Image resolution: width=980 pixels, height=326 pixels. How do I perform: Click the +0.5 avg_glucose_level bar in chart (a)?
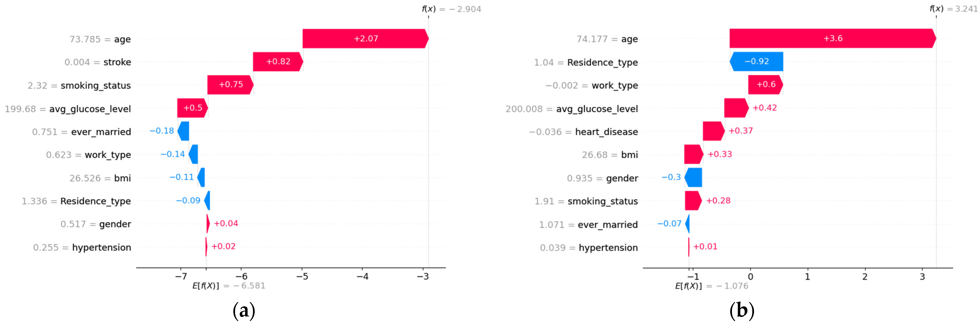coord(192,108)
